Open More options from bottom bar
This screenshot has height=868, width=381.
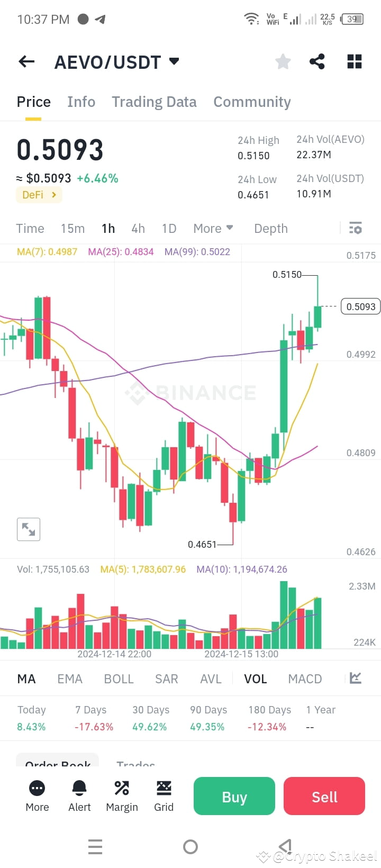pos(37,797)
